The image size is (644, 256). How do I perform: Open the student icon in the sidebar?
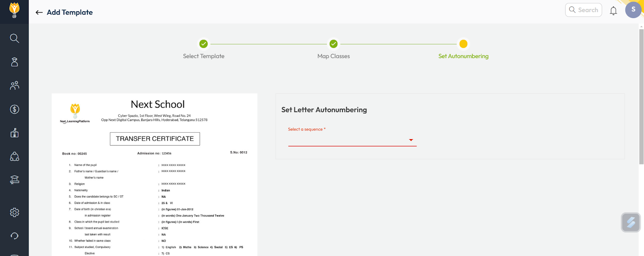pos(14,62)
